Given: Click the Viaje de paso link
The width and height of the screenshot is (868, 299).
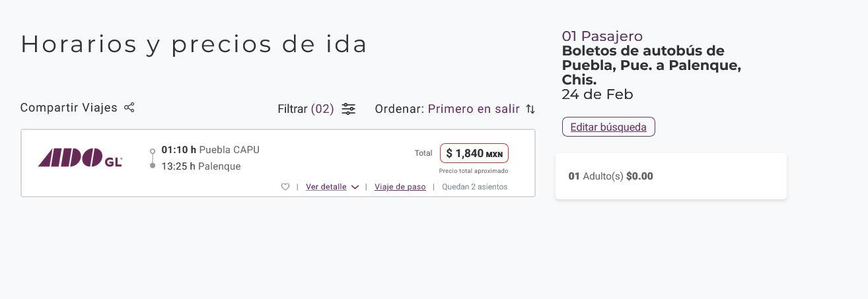Looking at the screenshot, I should point(400,187).
